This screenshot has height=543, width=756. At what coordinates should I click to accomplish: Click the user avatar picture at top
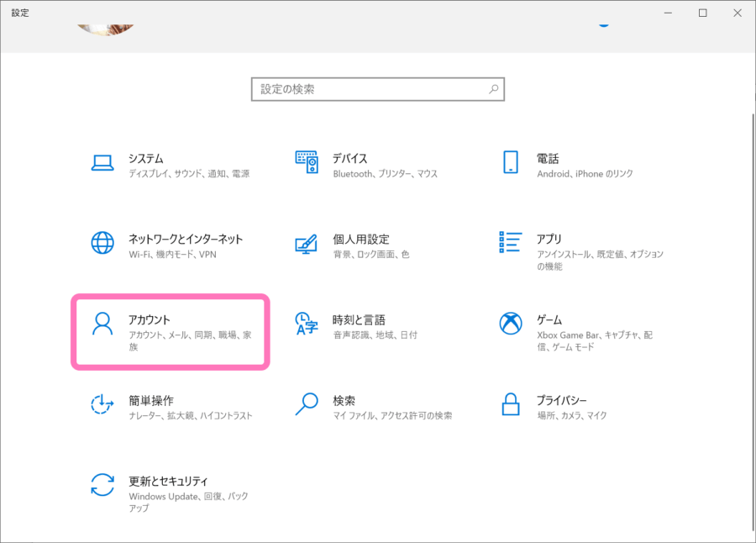point(107,25)
